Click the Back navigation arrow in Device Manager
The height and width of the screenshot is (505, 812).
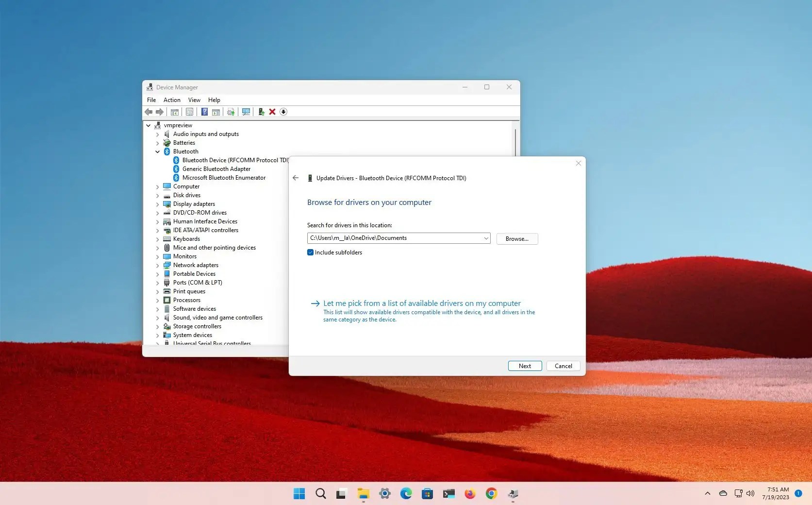coord(149,112)
